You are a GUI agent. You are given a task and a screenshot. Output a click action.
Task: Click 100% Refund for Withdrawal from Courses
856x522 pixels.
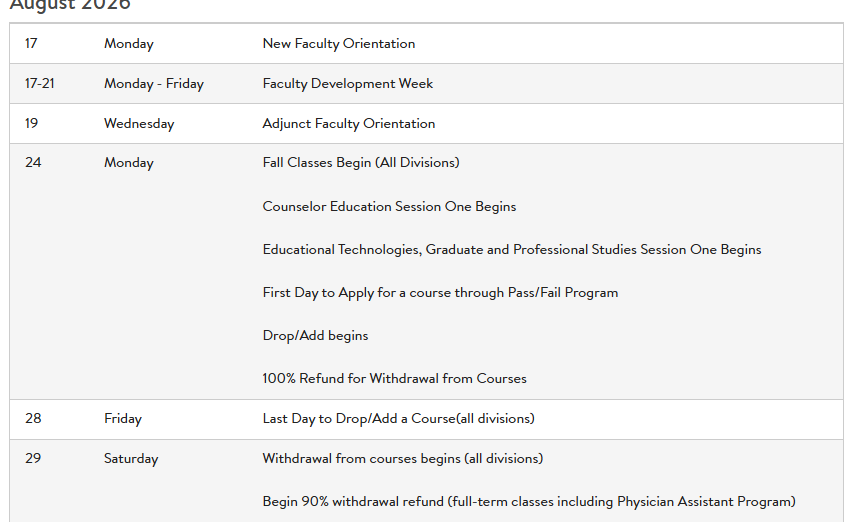pos(395,378)
